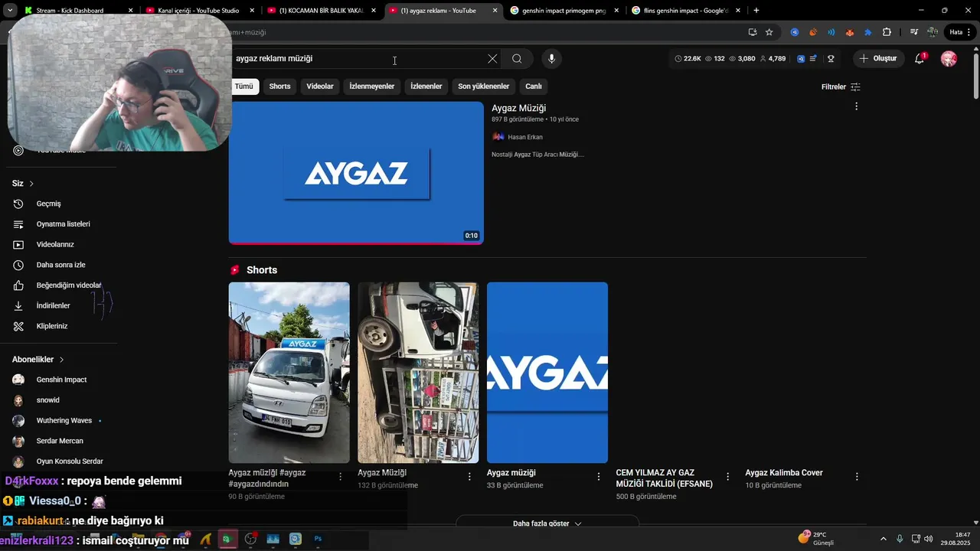Open the YouTube account avatar menu
980x551 pixels.
(x=949, y=59)
